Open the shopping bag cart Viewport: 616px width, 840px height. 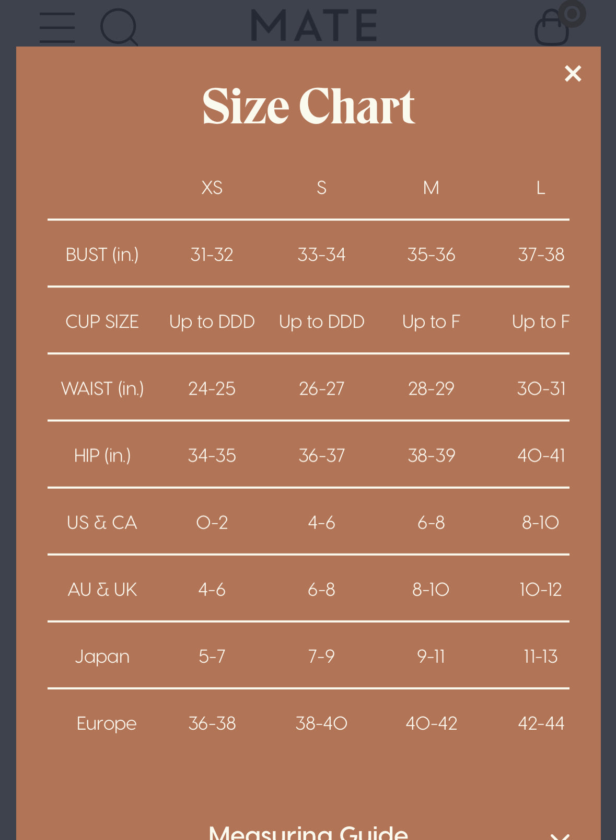tap(552, 29)
